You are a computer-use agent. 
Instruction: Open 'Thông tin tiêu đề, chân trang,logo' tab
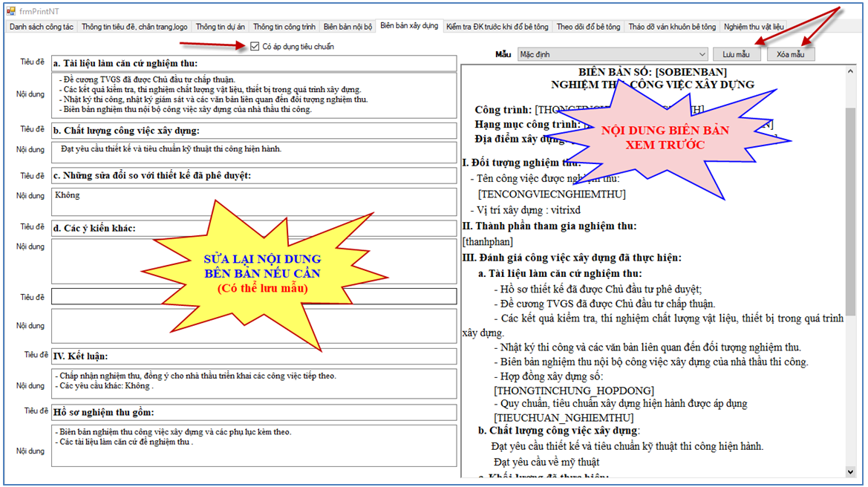(134, 27)
